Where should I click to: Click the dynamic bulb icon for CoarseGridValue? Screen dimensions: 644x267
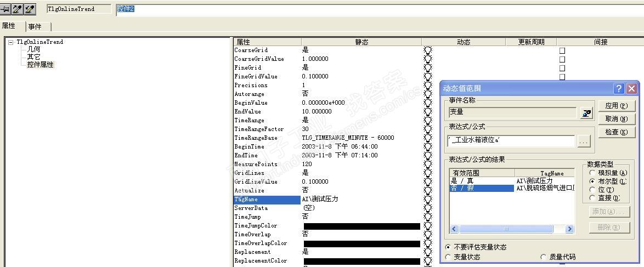(427, 59)
